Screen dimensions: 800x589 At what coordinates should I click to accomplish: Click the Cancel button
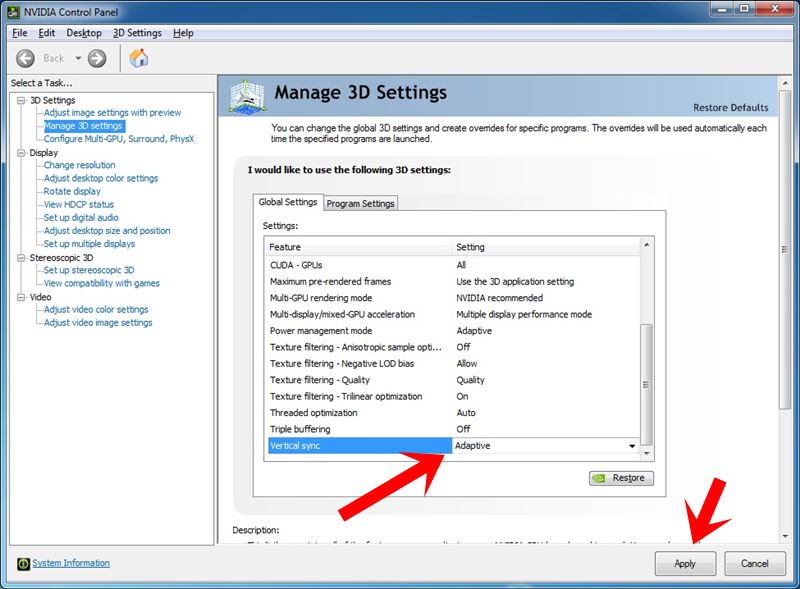(754, 563)
